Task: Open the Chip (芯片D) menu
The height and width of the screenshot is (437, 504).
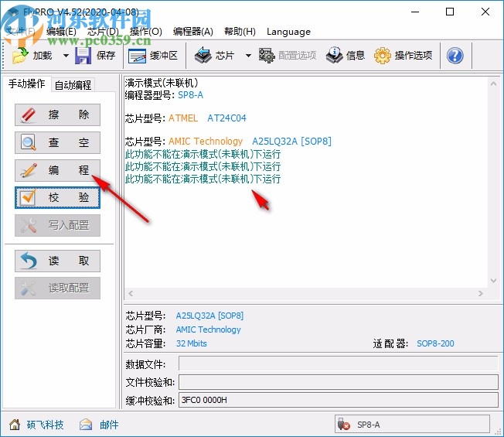Action: pyautogui.click(x=103, y=32)
